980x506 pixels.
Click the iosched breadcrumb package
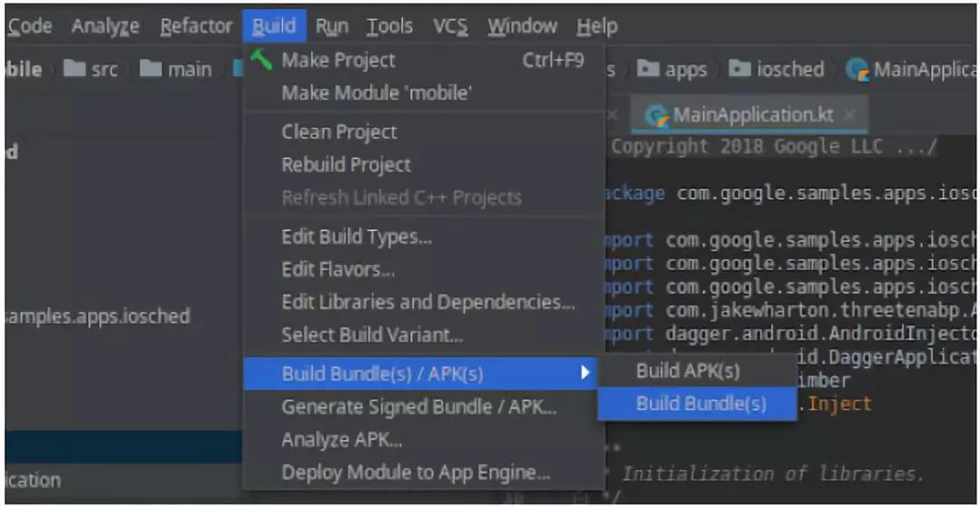pyautogui.click(x=777, y=69)
